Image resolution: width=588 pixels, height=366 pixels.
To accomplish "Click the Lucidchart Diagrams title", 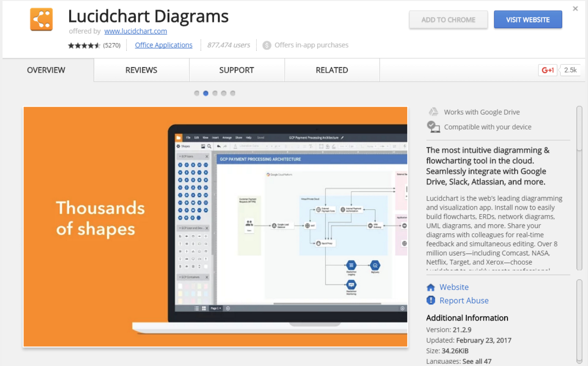I will [x=148, y=16].
